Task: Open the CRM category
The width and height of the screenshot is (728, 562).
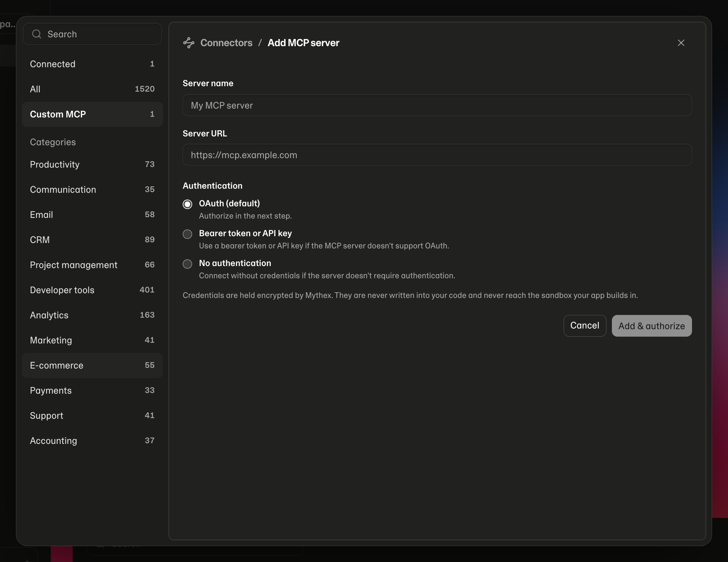Action: [92, 240]
